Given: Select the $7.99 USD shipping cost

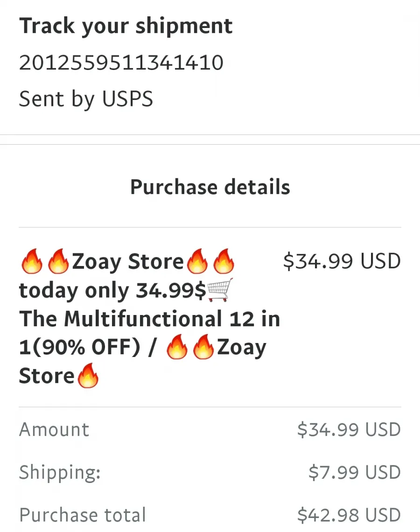Looking at the screenshot, I should coord(355,472).
